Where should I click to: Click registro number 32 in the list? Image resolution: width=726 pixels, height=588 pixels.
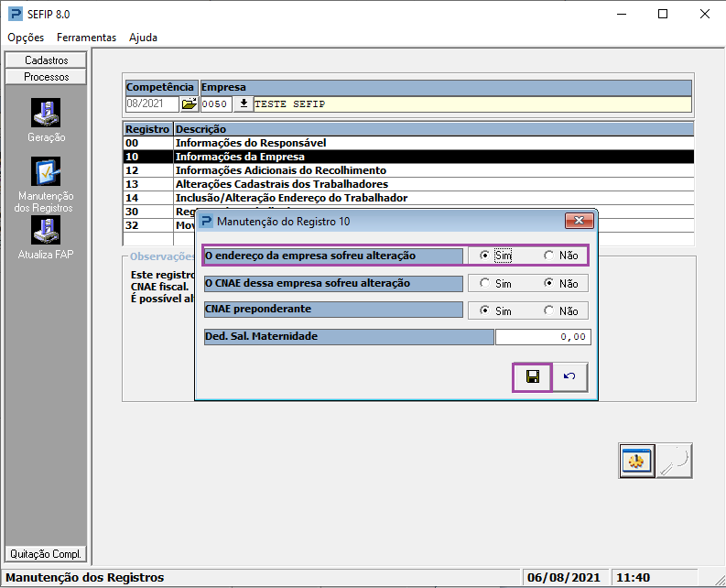tap(132, 225)
